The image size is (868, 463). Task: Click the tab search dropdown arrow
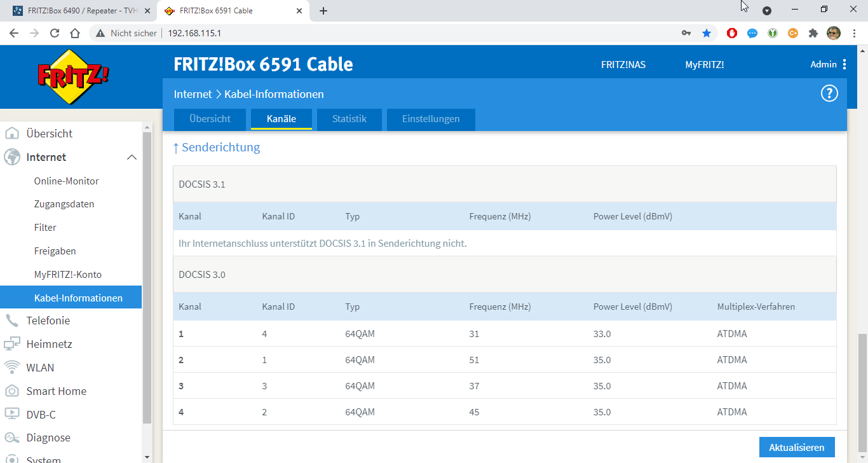click(767, 11)
